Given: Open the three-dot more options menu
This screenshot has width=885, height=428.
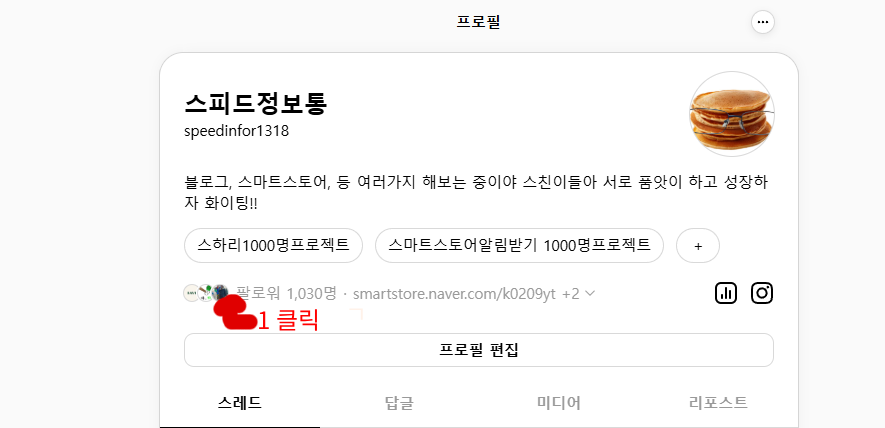Looking at the screenshot, I should click(x=763, y=23).
